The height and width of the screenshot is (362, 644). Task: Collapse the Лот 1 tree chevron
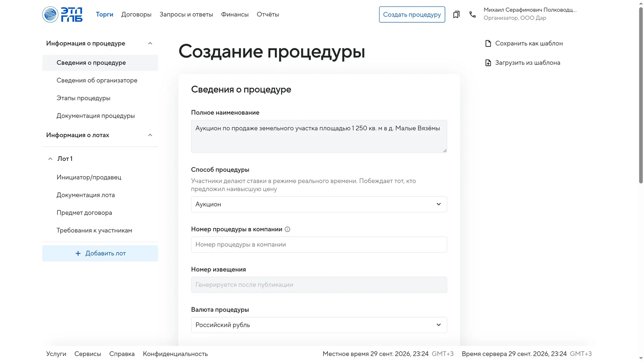(x=50, y=159)
